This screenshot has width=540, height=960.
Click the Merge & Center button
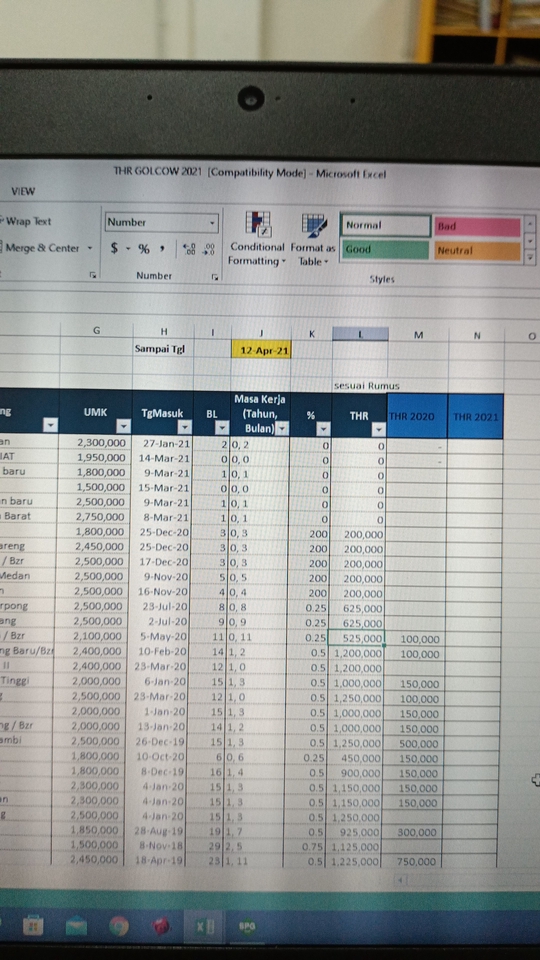tap(40, 248)
